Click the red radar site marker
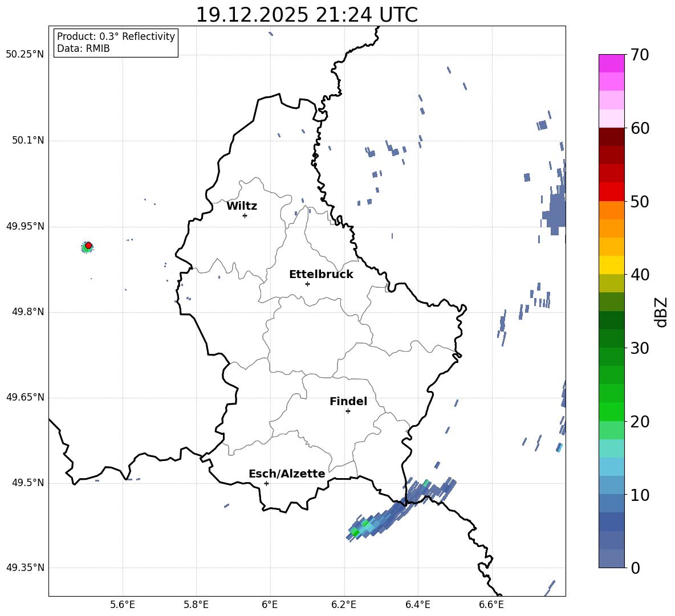Screen dimensions: 675x616 [x=88, y=246]
